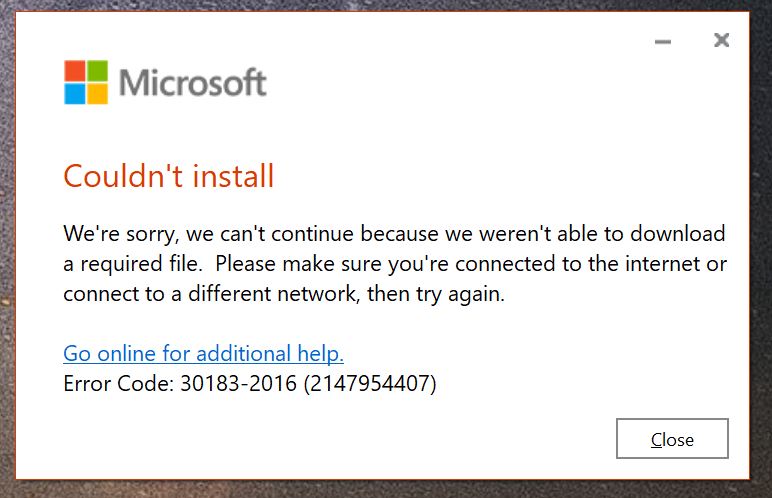Minimize the installer error dialog

click(x=663, y=41)
